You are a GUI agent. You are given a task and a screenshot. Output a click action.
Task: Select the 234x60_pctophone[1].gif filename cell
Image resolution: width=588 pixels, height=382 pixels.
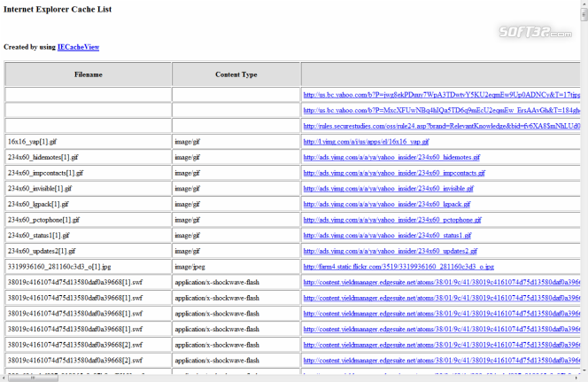(89, 220)
